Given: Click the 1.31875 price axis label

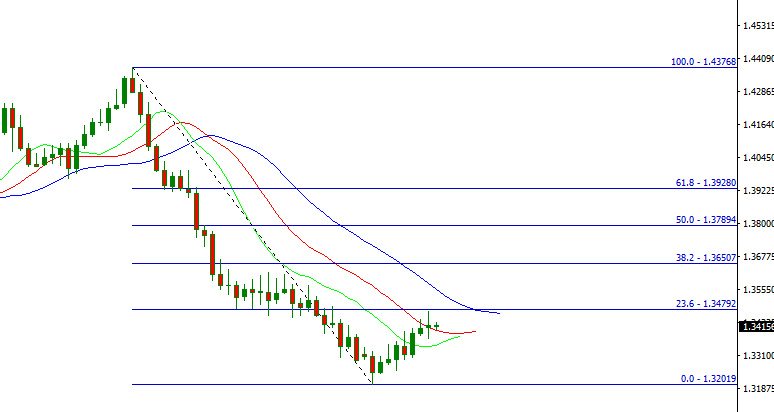Looking at the screenshot, I should 755,389.
